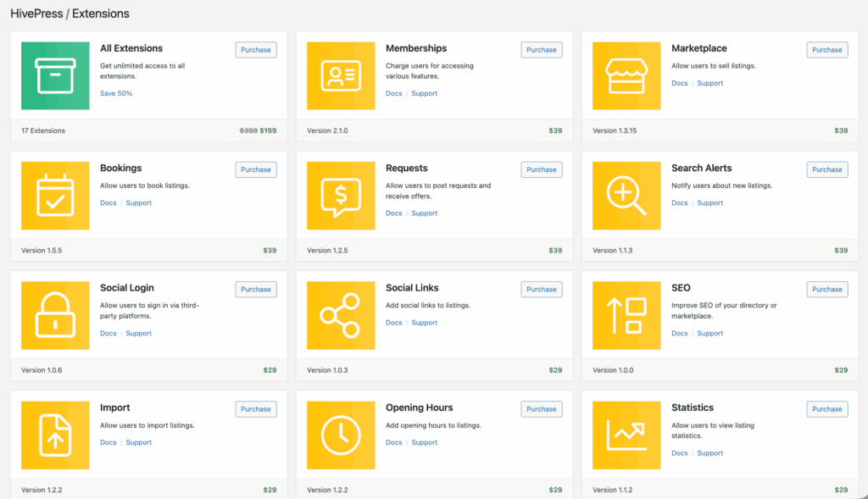This screenshot has width=868, height=499.
Task: Click the Opening Hours clock icon
Action: 341,435
